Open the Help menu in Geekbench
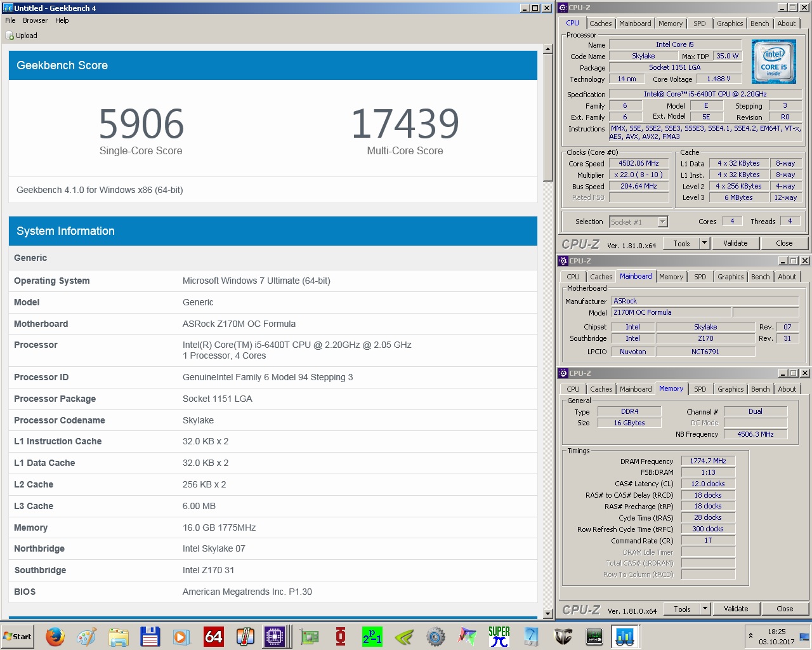The image size is (812, 650). point(62,20)
